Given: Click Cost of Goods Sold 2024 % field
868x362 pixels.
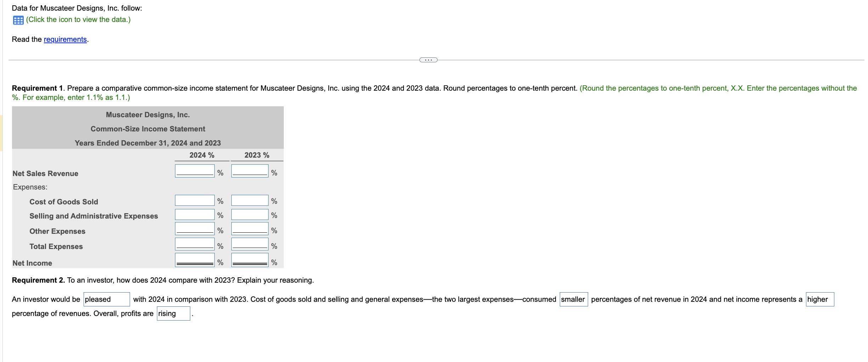Looking at the screenshot, I should 195,200.
